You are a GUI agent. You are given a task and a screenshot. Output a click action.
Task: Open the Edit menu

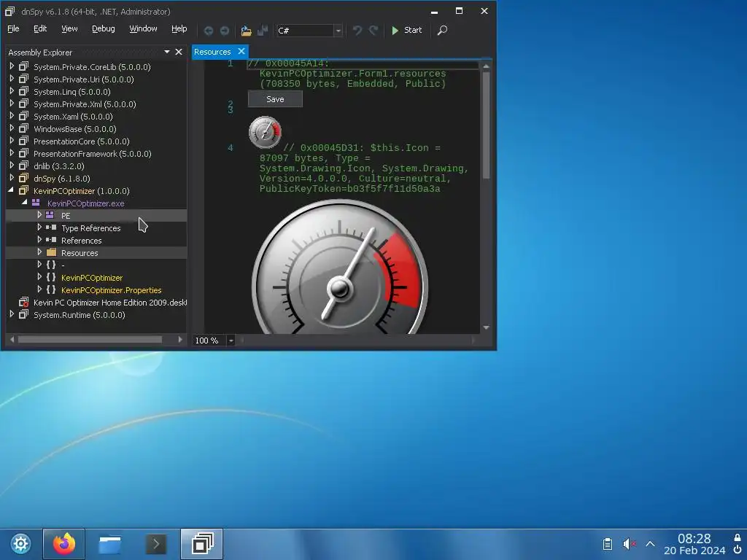40,28
